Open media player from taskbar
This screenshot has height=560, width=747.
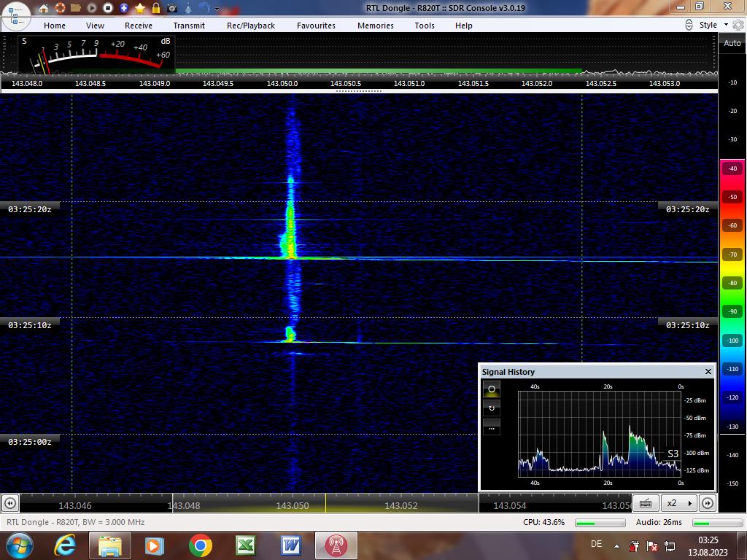tap(154, 545)
